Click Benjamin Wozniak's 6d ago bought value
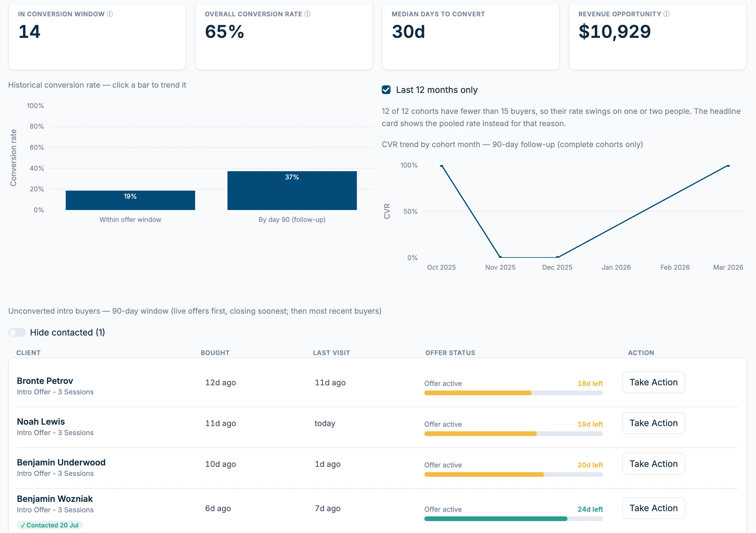The image size is (756, 533). (x=218, y=509)
